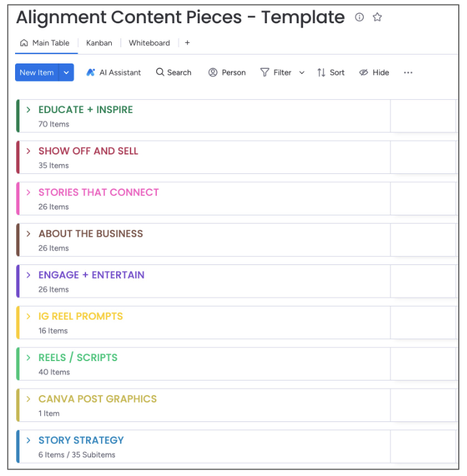
Task: Open the three-dot more options menu
Action: [408, 72]
